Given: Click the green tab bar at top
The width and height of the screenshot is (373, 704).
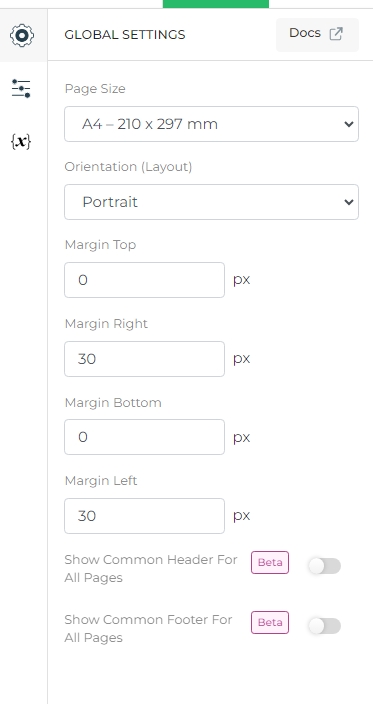Looking at the screenshot, I should click(216, 4).
